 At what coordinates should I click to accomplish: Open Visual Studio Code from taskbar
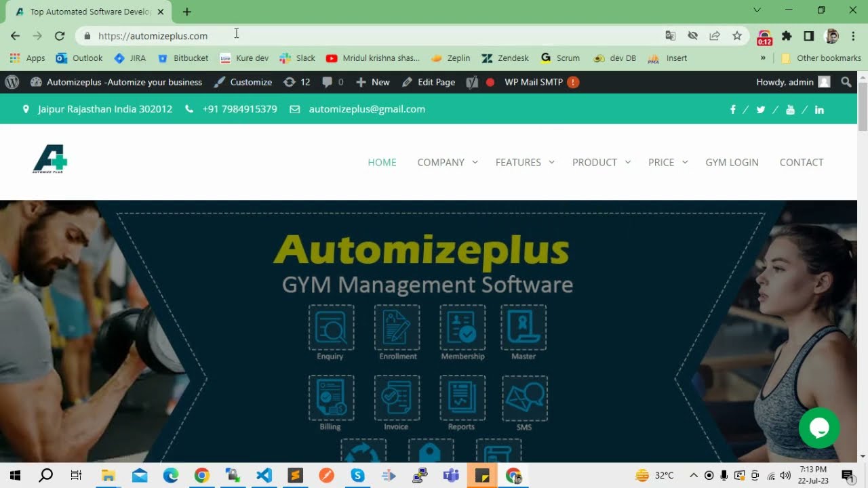click(x=264, y=476)
